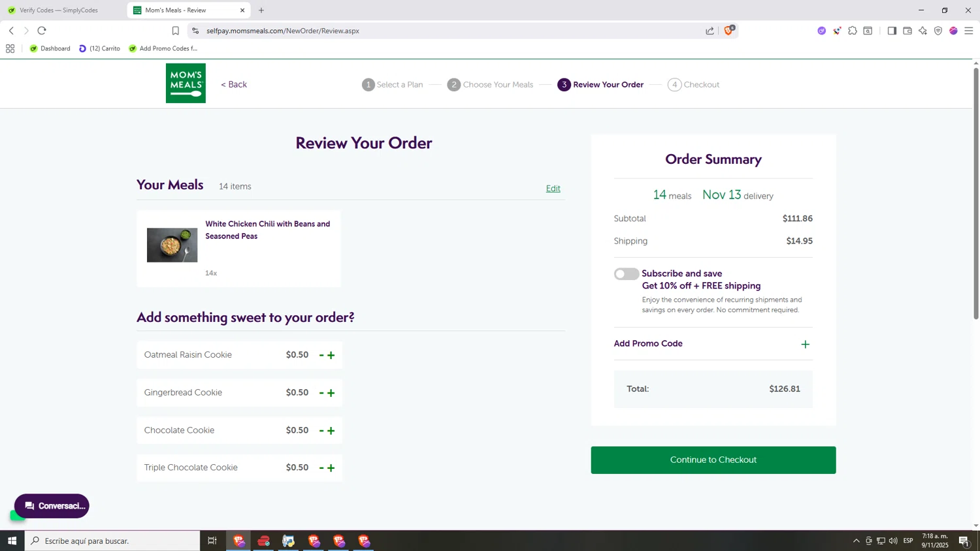Add a Chocolate Cookie with plus
The width and height of the screenshot is (980, 551).
pos(331,431)
